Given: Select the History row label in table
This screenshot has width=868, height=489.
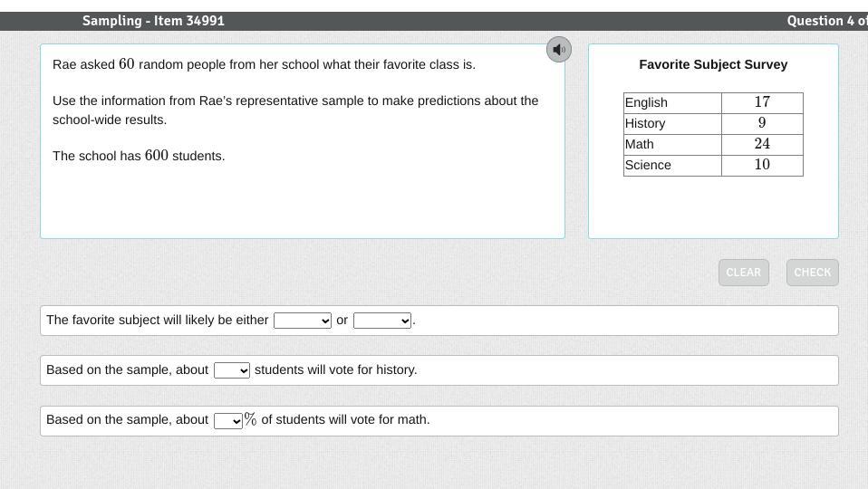Looking at the screenshot, I should 645,123.
